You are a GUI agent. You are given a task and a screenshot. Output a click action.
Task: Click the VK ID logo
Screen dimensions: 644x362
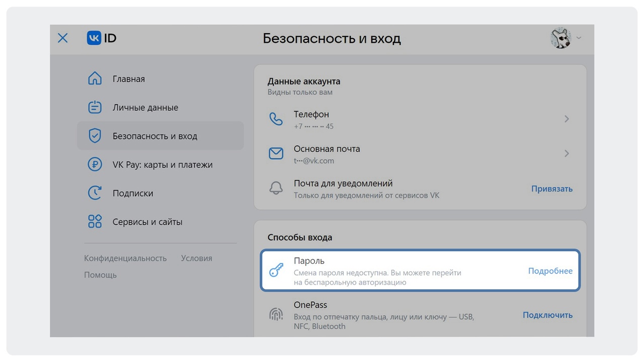point(102,38)
